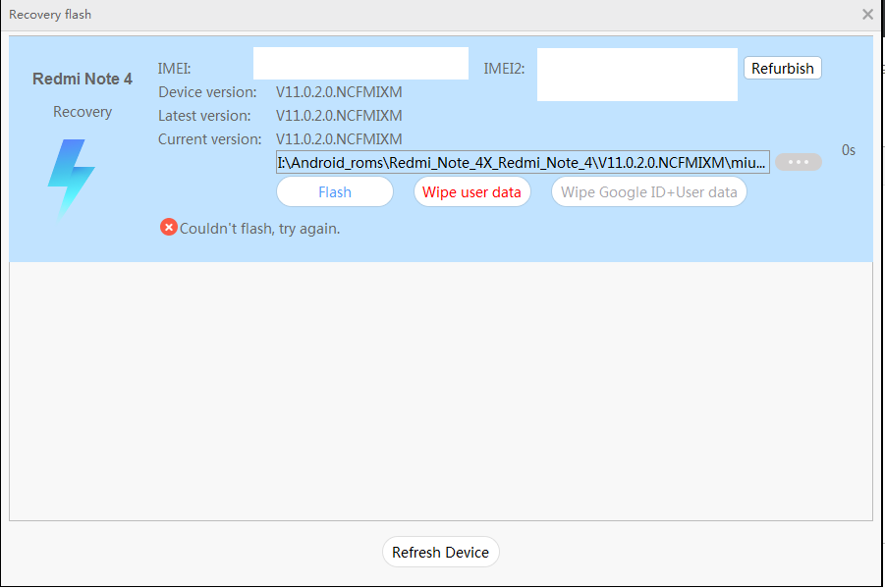Click the Refresh Device button
This screenshot has height=588, width=885.
point(440,552)
